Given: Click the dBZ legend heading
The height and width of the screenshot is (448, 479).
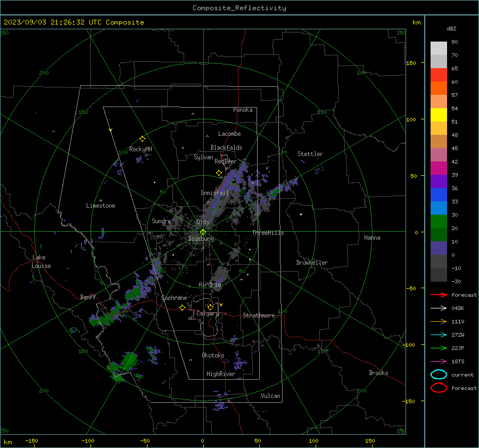Looking at the screenshot, I should [x=451, y=28].
